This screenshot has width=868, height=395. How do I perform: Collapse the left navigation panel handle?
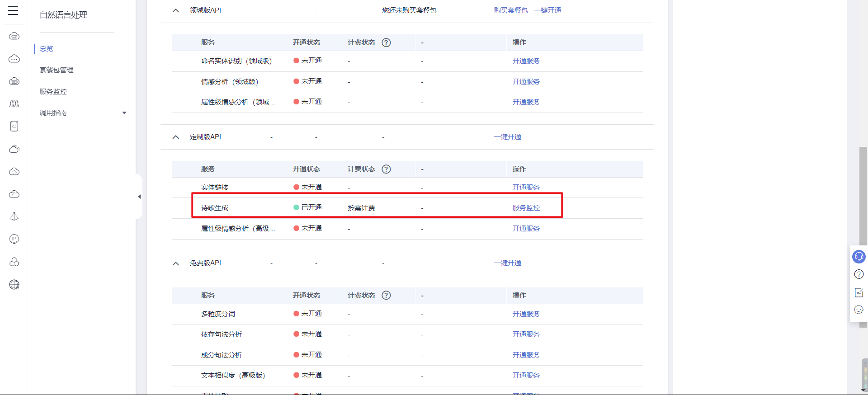[139, 197]
